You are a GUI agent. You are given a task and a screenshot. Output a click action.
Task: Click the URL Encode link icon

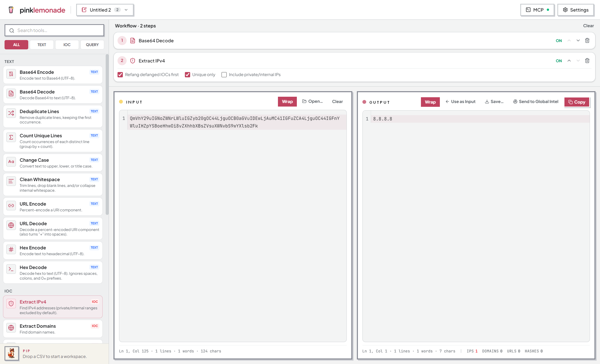click(x=11, y=206)
